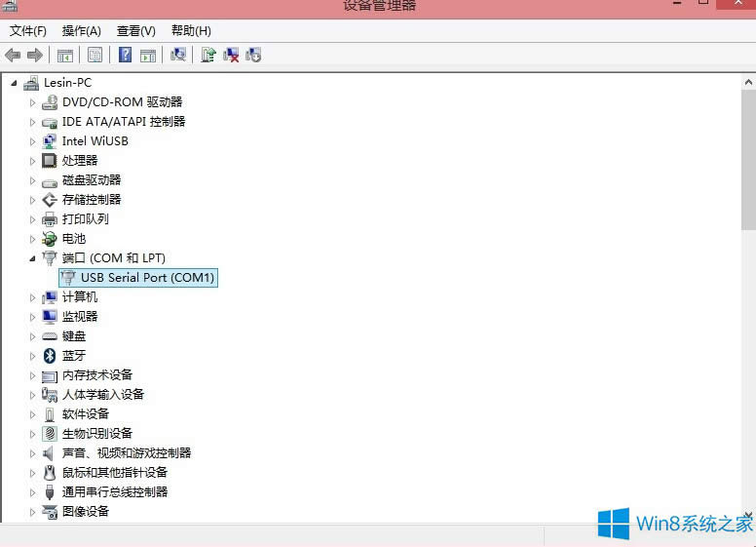Click the Update driver software icon

point(208,55)
